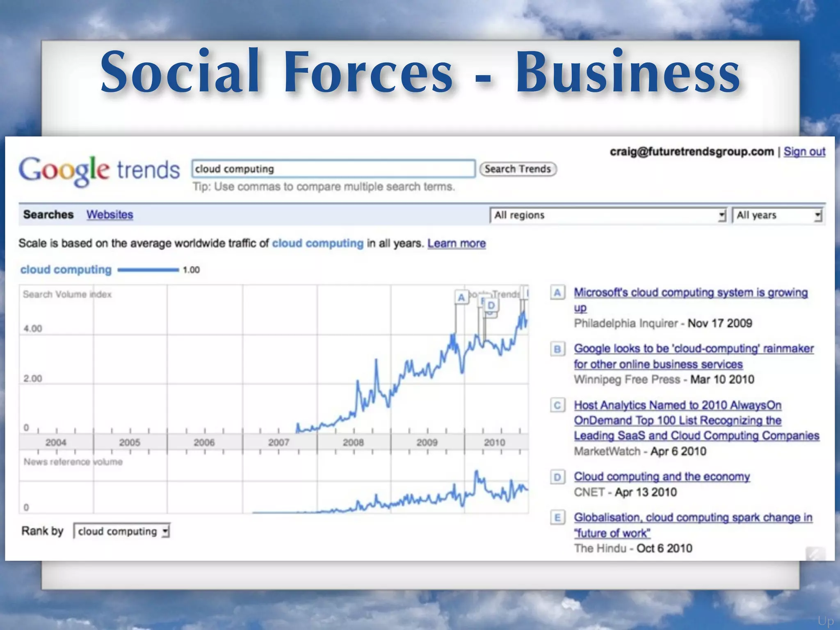Click the 2.00 axis value
The width and height of the screenshot is (840, 630).
[33, 378]
